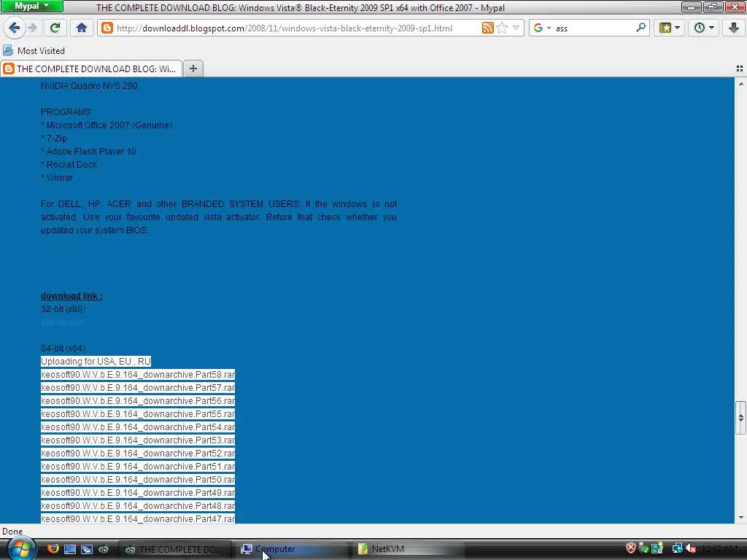Click the '64-bit (x64)' text
This screenshot has width=747, height=560.
click(x=63, y=348)
